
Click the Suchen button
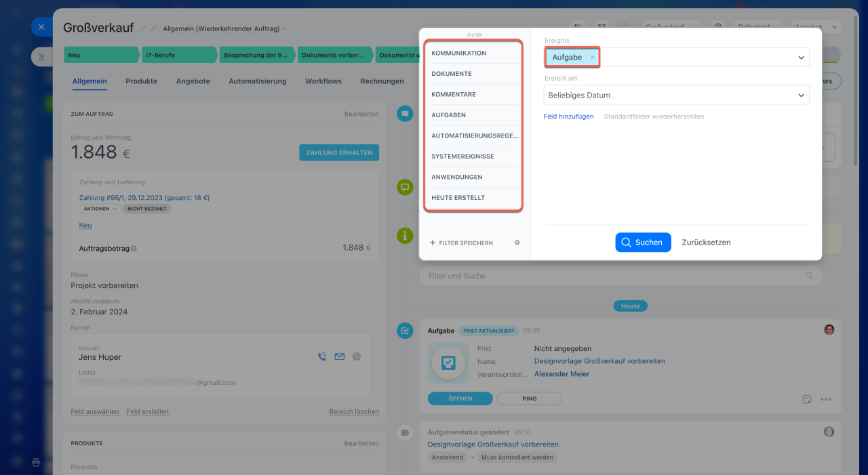click(x=643, y=242)
